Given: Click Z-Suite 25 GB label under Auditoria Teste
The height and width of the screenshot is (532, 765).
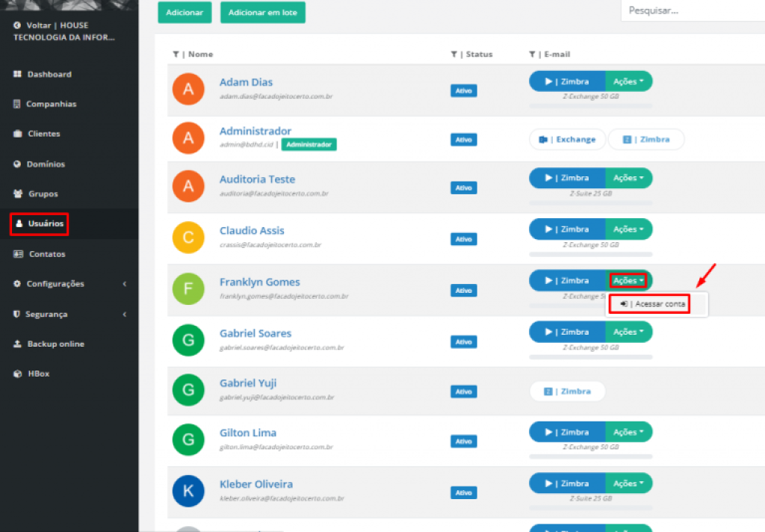Looking at the screenshot, I should (591, 194).
